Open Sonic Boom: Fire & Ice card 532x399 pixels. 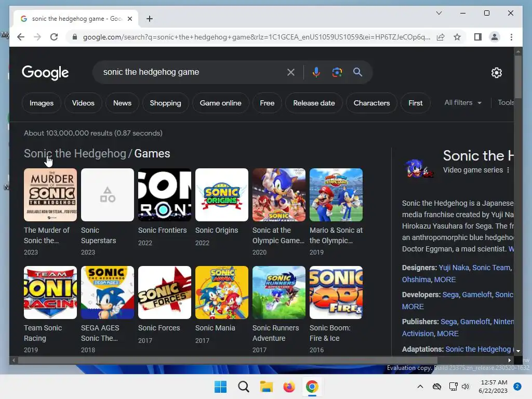[x=336, y=310]
